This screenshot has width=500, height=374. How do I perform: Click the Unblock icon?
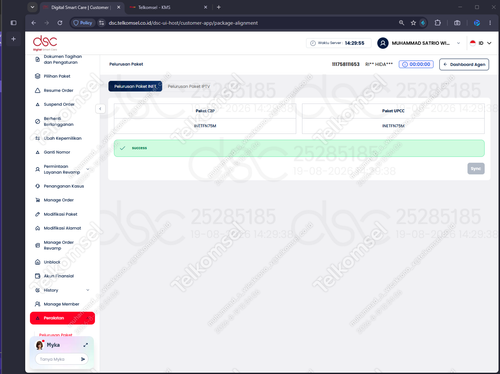(x=37, y=262)
